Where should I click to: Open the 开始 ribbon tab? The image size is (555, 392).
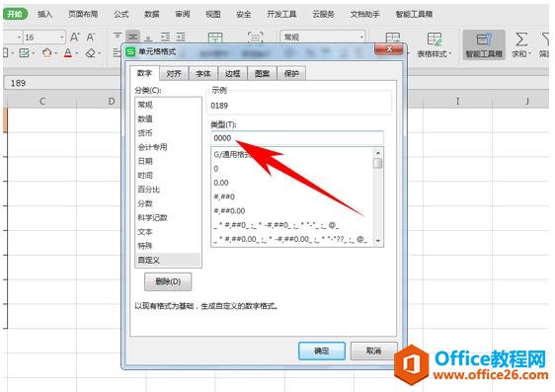(15, 14)
